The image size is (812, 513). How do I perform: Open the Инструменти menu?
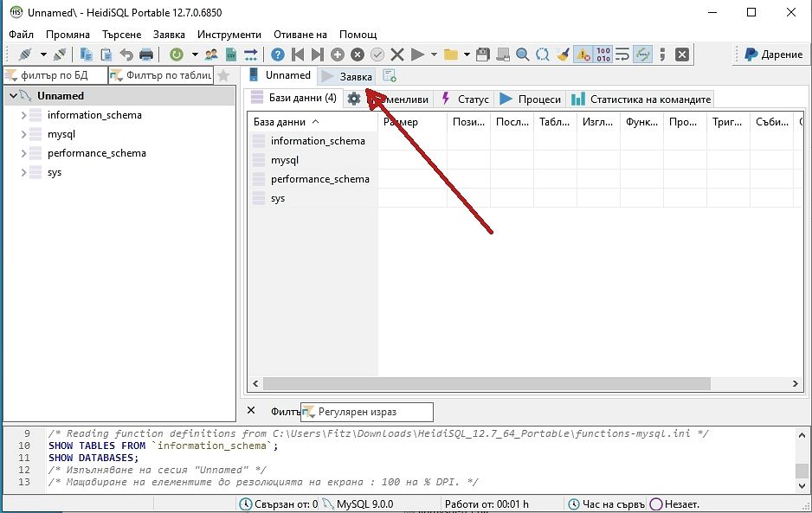click(x=229, y=34)
